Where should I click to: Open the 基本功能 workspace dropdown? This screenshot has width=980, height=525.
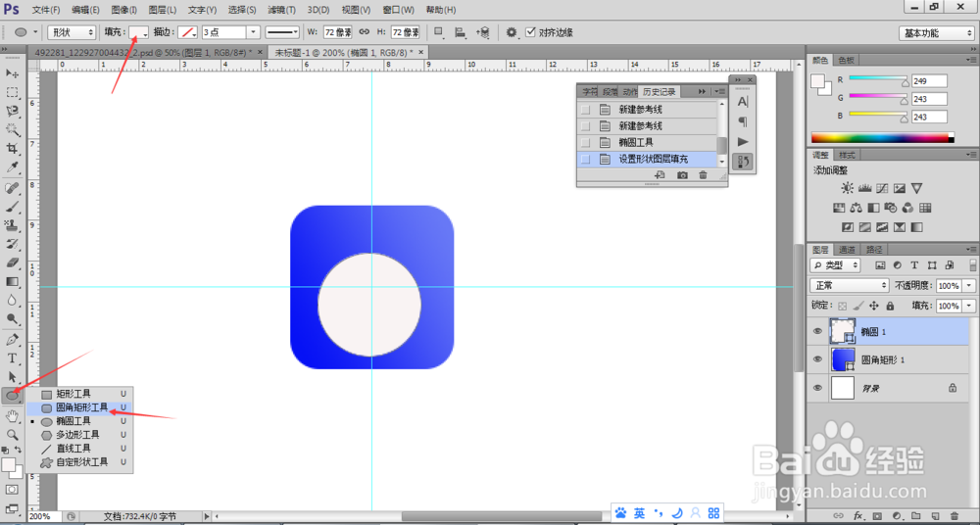935,33
